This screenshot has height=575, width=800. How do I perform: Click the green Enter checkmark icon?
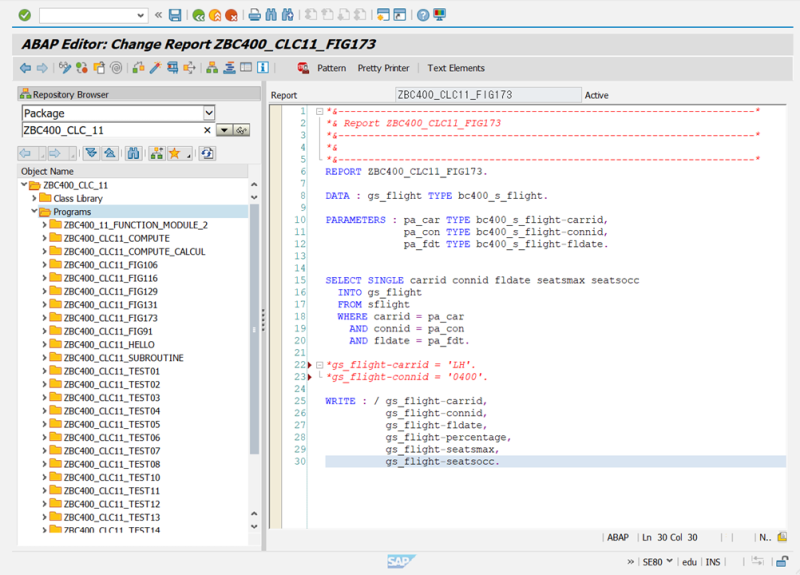click(24, 15)
